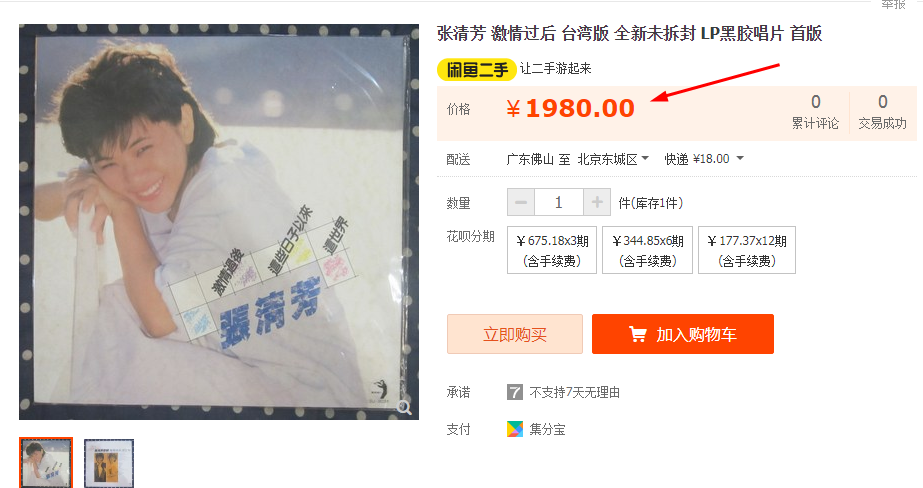Expand the 快递 ¥18.00 shipping dropdown
The image size is (923, 488).
704,159
